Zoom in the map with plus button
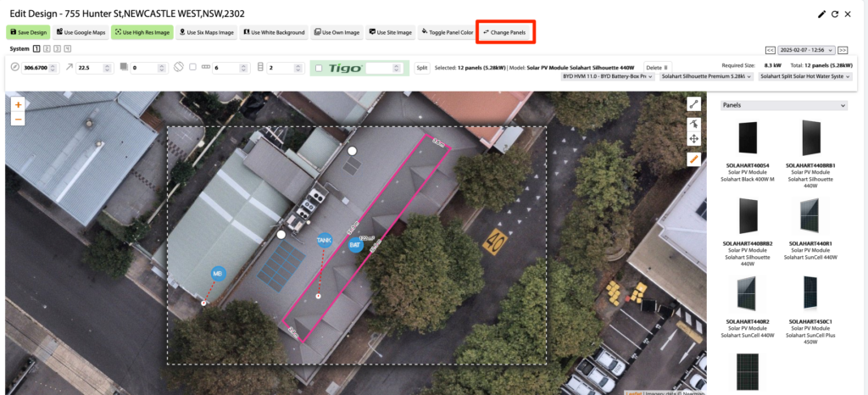 [x=19, y=104]
